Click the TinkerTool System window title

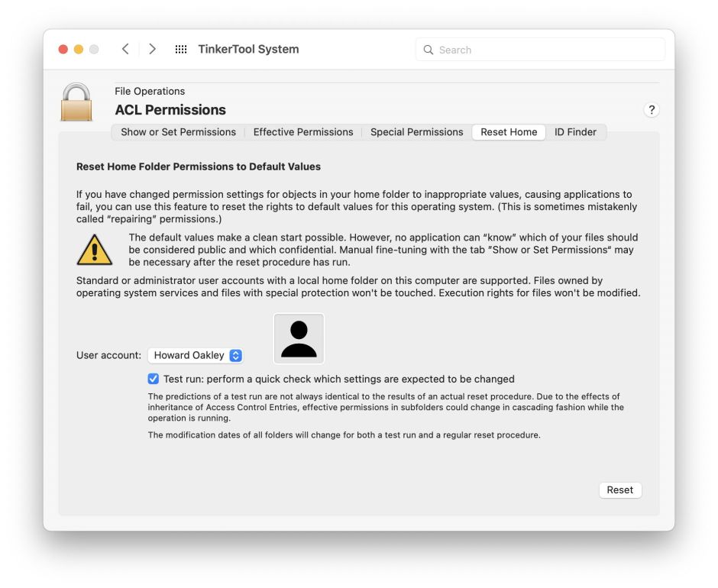coord(248,50)
